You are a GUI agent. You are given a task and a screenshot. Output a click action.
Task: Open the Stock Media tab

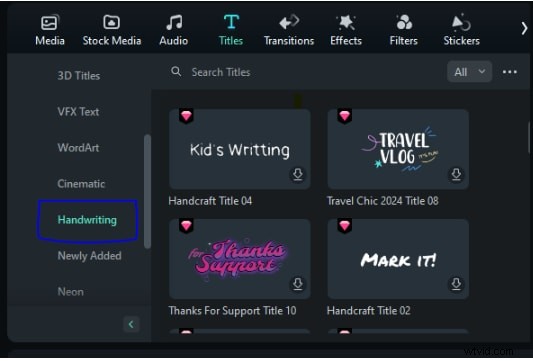pyautogui.click(x=111, y=30)
